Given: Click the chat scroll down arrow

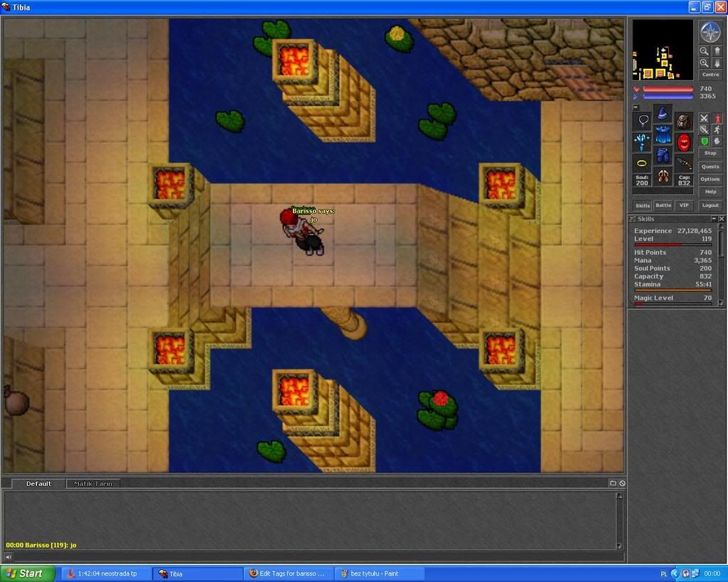Looking at the screenshot, I should coord(619,546).
